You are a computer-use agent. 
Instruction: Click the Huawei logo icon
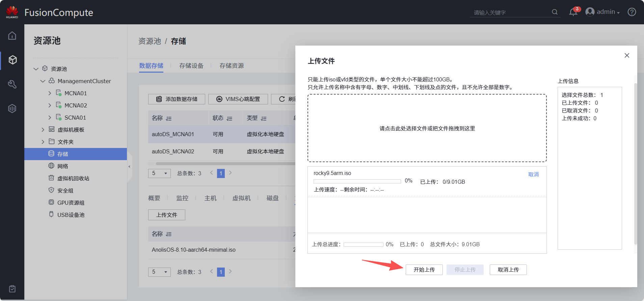[12, 12]
